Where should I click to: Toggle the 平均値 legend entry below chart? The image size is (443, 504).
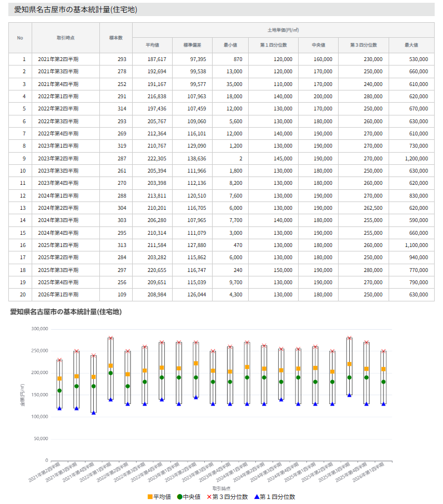pos(159,497)
